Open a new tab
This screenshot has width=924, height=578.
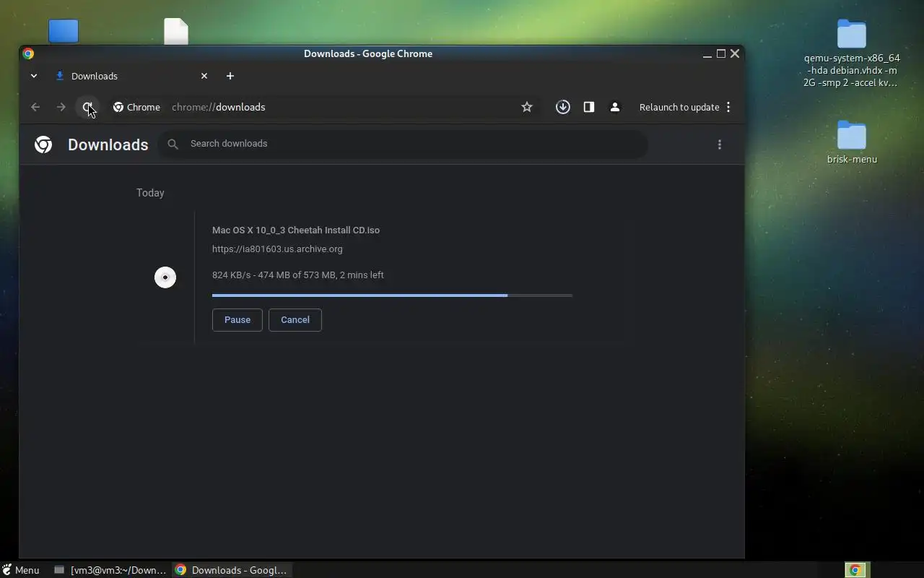[x=230, y=76]
